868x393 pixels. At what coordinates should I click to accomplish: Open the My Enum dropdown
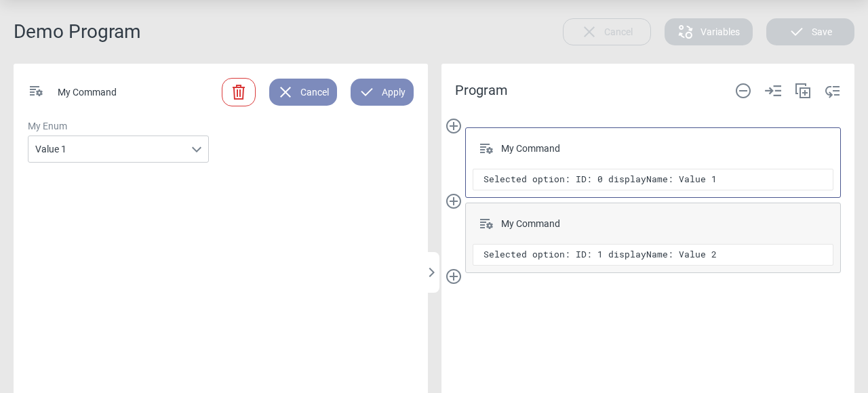(x=118, y=149)
